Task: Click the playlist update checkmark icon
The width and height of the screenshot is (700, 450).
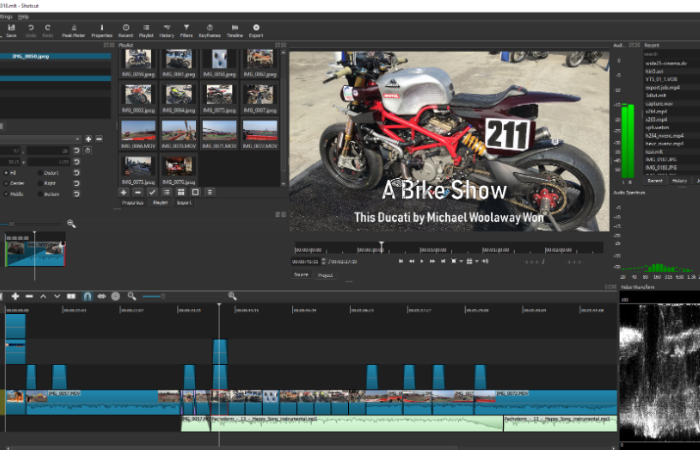Action: [151, 192]
